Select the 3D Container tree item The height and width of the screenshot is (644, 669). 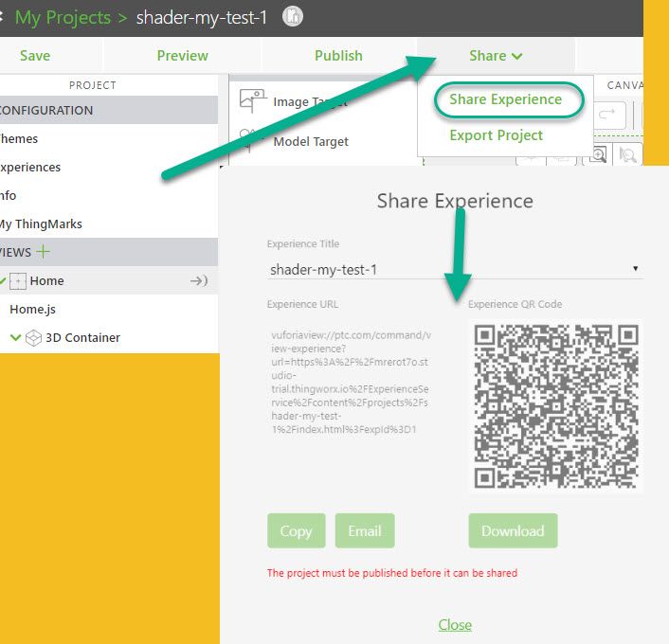tap(82, 338)
